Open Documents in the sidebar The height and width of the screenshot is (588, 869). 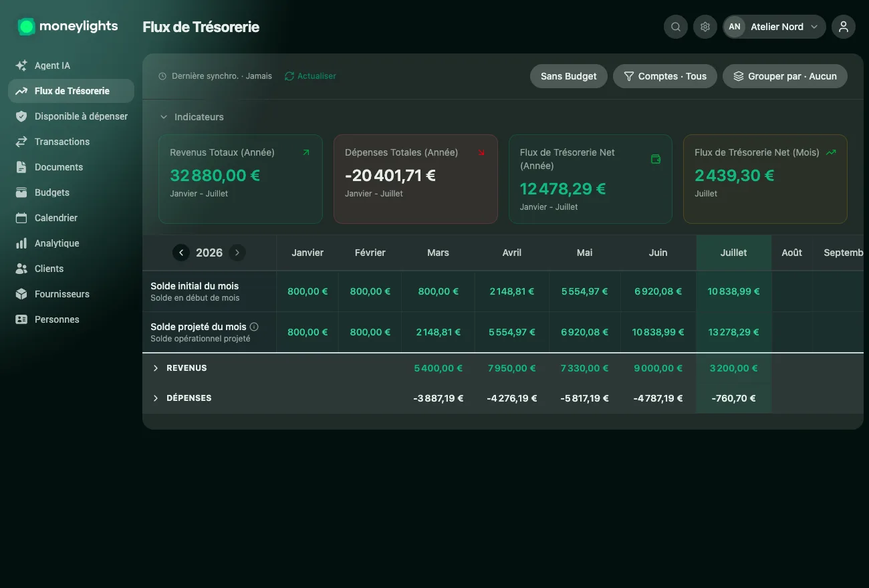point(71,167)
